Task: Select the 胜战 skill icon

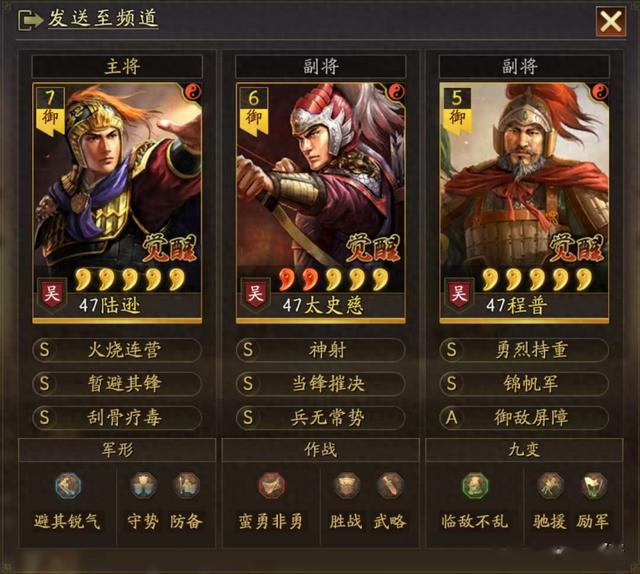Action: [x=347, y=486]
